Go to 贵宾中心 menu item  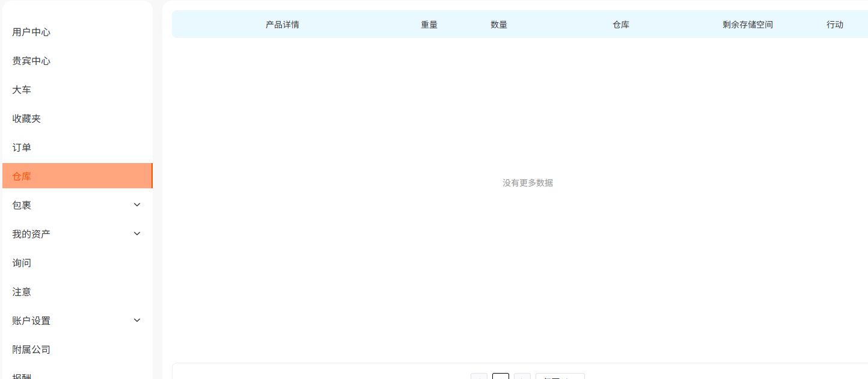point(31,61)
